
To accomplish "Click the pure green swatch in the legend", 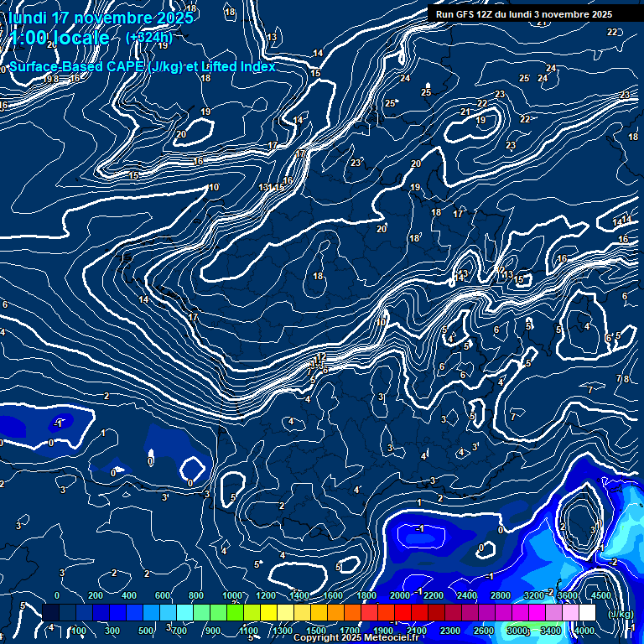I will coord(235,612).
